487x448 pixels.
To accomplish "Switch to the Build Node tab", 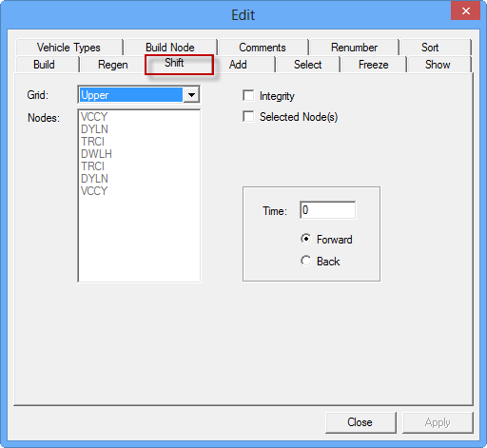I will click(x=170, y=48).
